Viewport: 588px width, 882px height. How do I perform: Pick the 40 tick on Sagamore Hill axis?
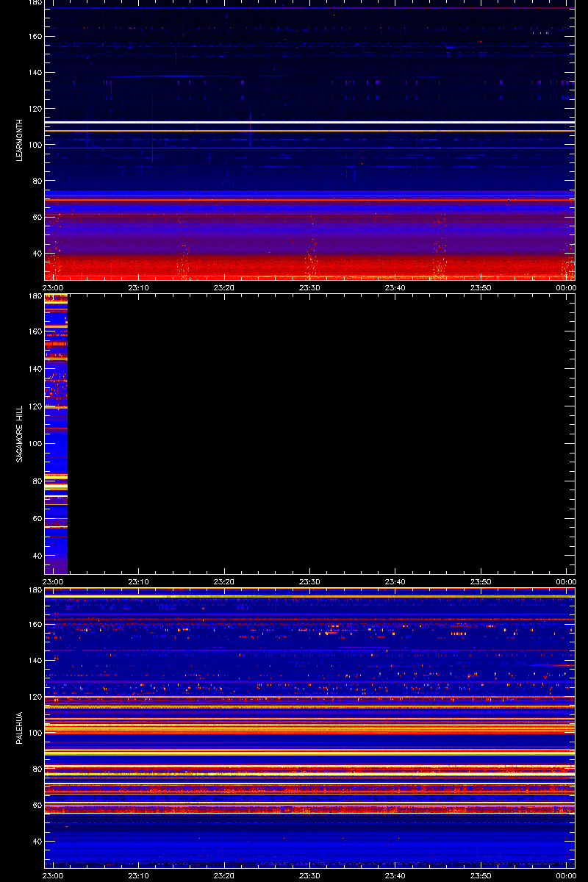37,556
